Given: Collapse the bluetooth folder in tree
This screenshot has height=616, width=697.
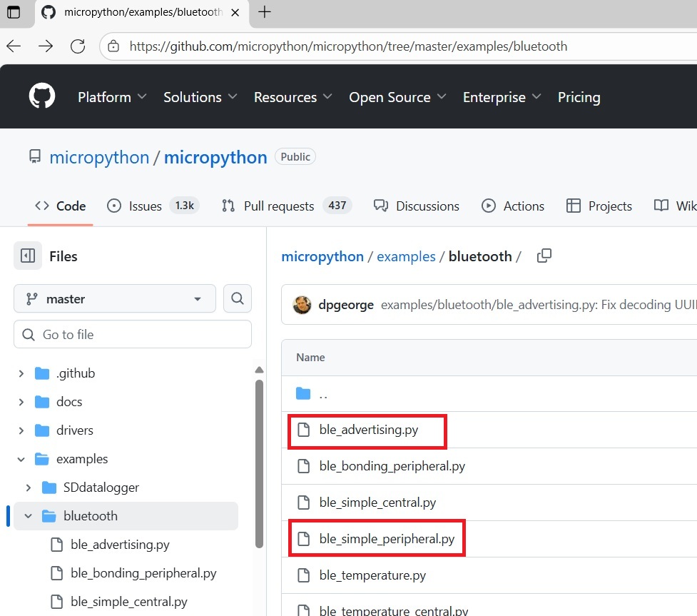Looking at the screenshot, I should pos(29,516).
